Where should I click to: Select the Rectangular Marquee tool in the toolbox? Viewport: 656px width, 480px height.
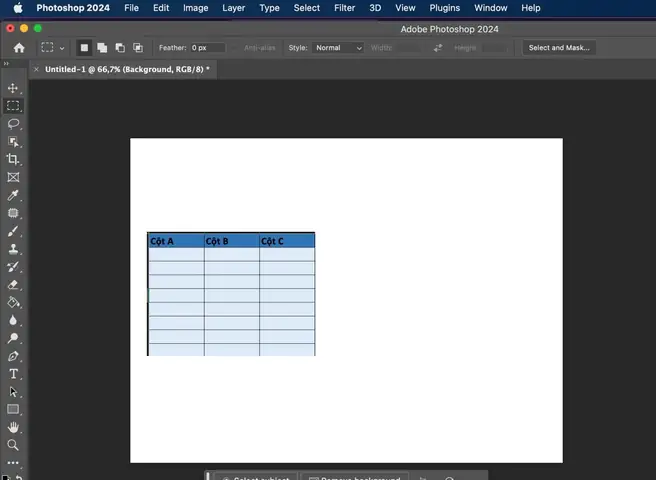(13, 106)
